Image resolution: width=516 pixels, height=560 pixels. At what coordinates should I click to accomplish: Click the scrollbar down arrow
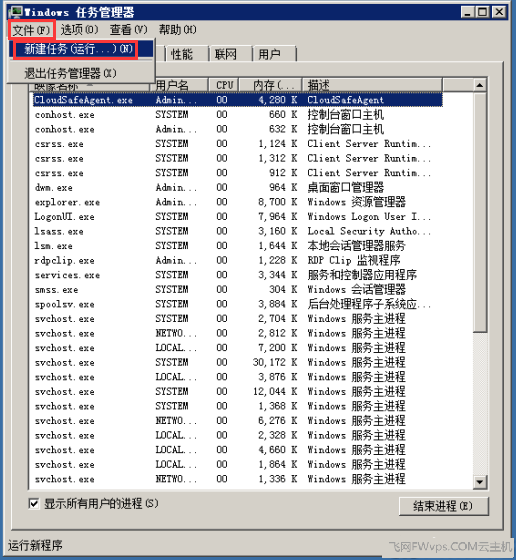(x=480, y=482)
